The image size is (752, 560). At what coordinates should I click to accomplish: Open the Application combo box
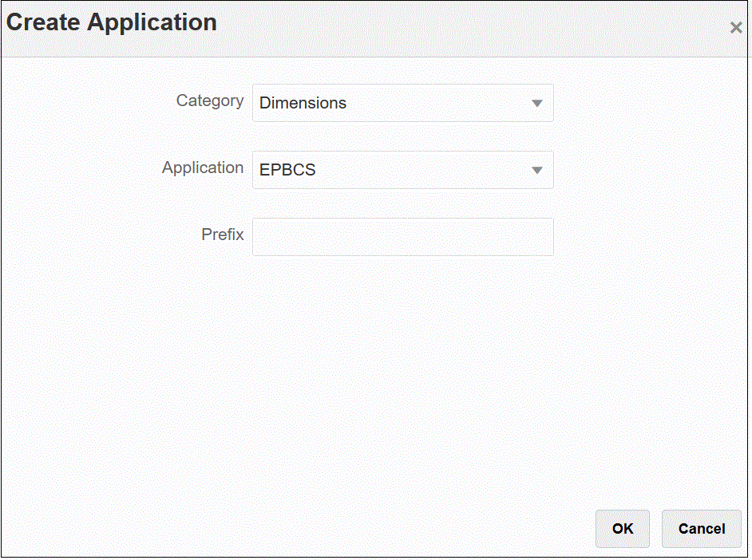pyautogui.click(x=402, y=171)
